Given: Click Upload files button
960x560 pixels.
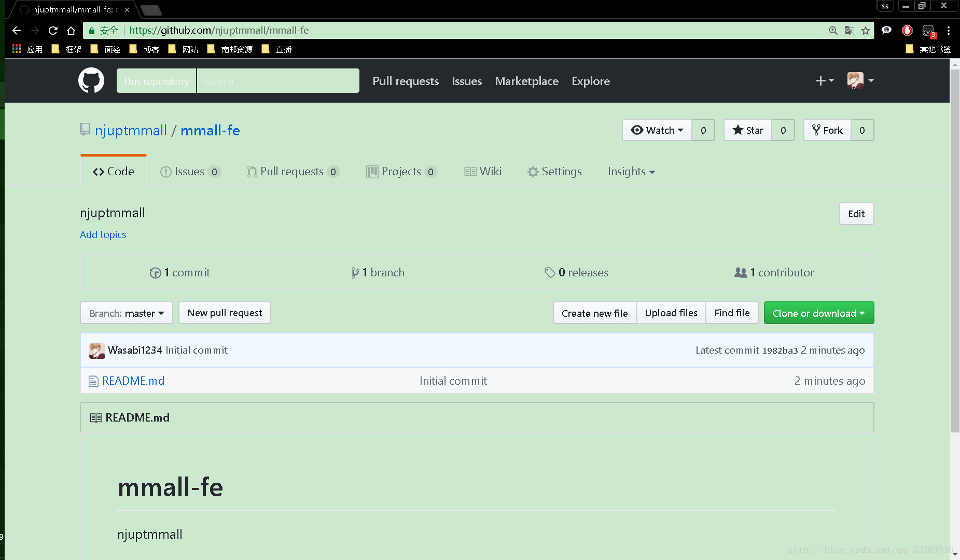Looking at the screenshot, I should (x=671, y=313).
